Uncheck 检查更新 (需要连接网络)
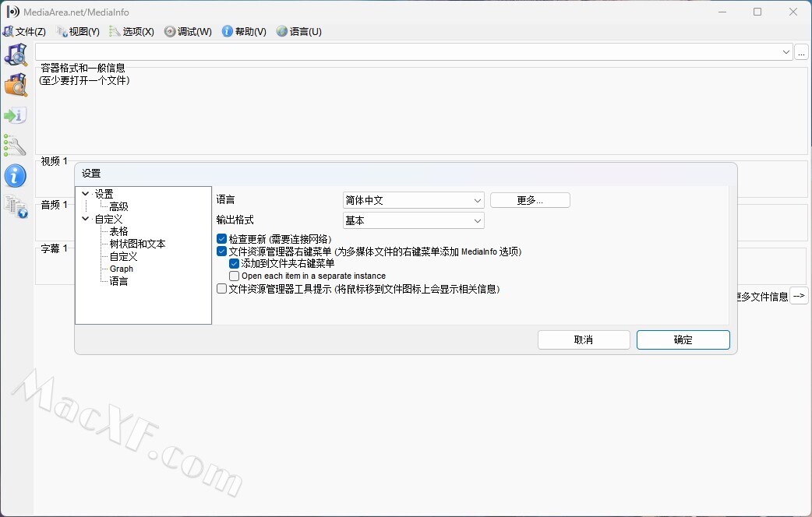The image size is (812, 517). (x=221, y=239)
